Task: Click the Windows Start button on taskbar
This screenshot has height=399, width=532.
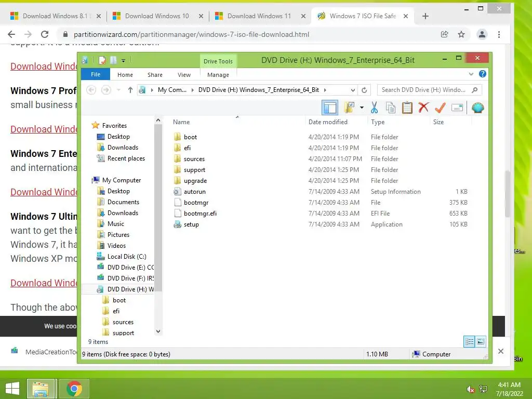Action: pyautogui.click(x=12, y=389)
